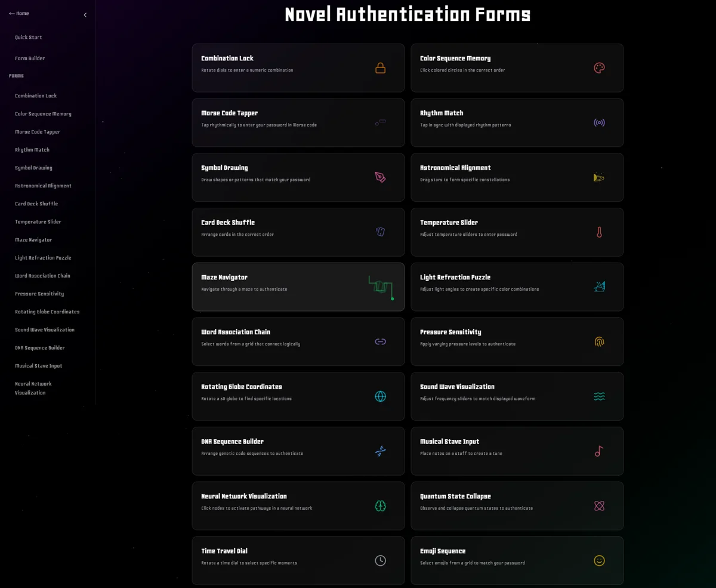Viewport: 716px width, 588px height.
Task: Click the chain link icon on Word Association Chain
Action: point(380,342)
